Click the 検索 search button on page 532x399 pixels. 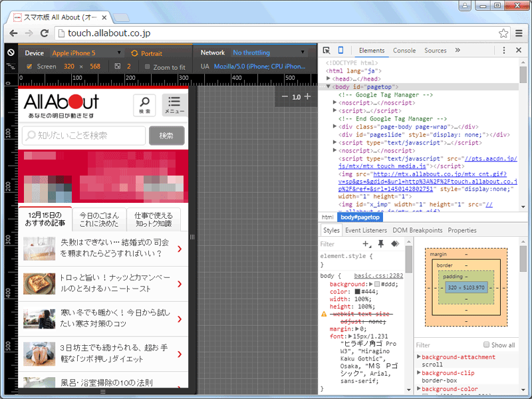[x=167, y=135]
